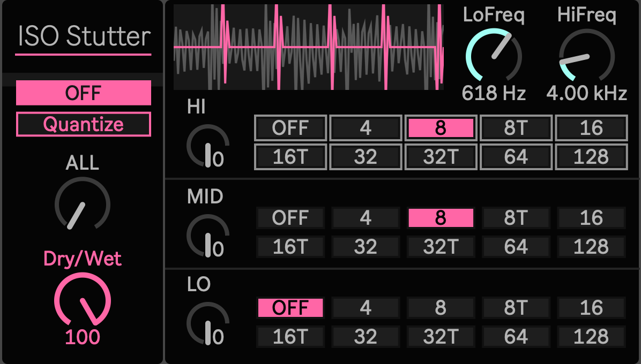Click the pink Dry/Wet knob

click(x=83, y=300)
